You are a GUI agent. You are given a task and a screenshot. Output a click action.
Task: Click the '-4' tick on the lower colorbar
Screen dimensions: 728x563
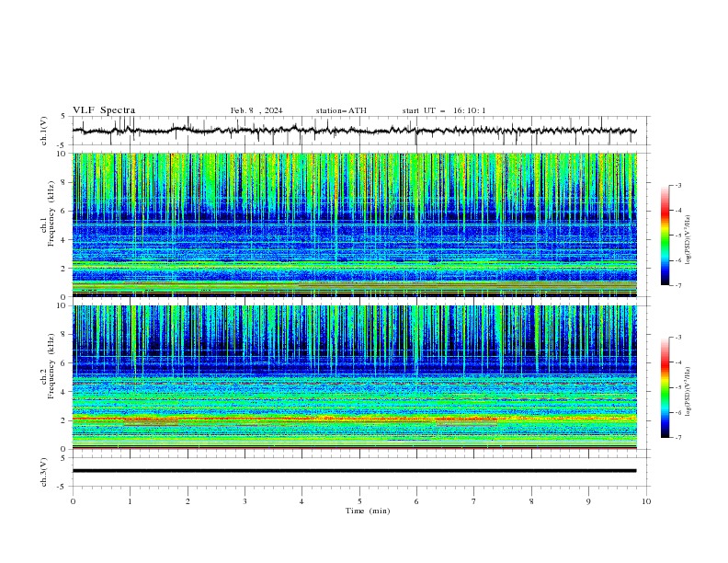tap(678, 362)
